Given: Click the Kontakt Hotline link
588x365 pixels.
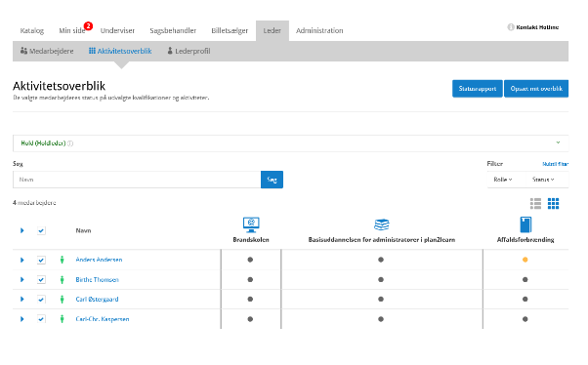Looking at the screenshot, I should pyautogui.click(x=537, y=27).
